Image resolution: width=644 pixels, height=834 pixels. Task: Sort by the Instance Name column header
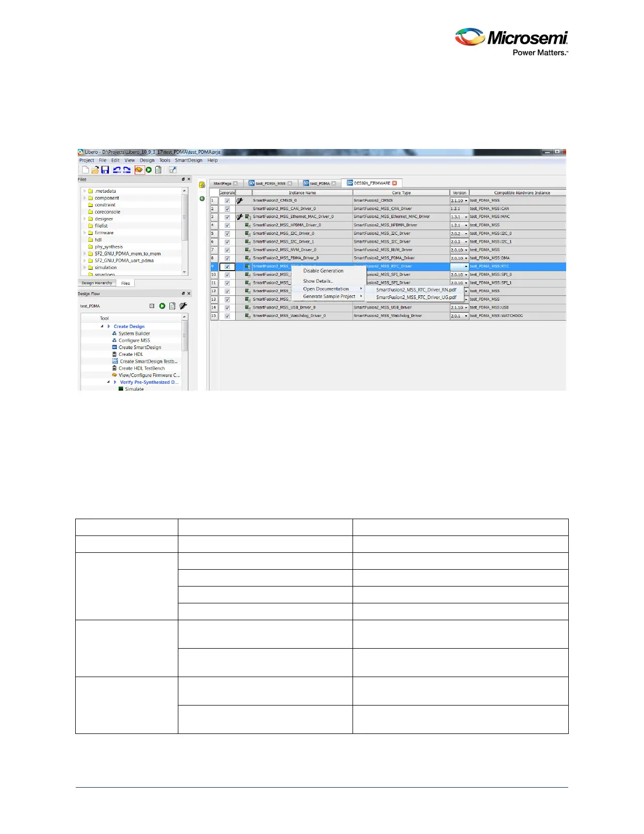tap(303, 193)
